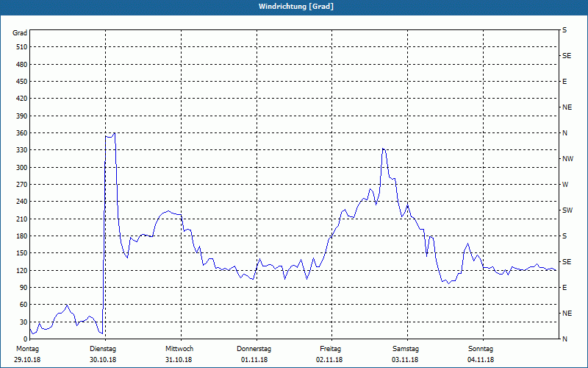Screen dimensions: 588x368
Task: Click the "SW" compass direction label
Action: 567,210
